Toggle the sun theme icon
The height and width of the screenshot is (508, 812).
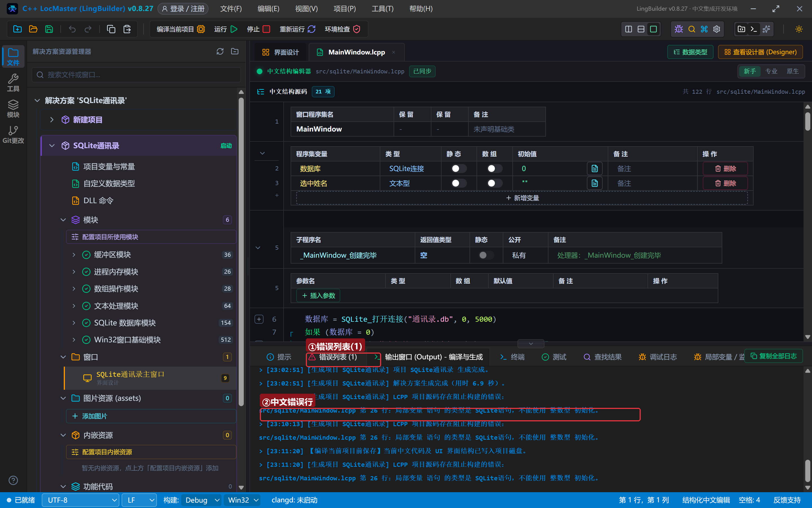click(799, 29)
